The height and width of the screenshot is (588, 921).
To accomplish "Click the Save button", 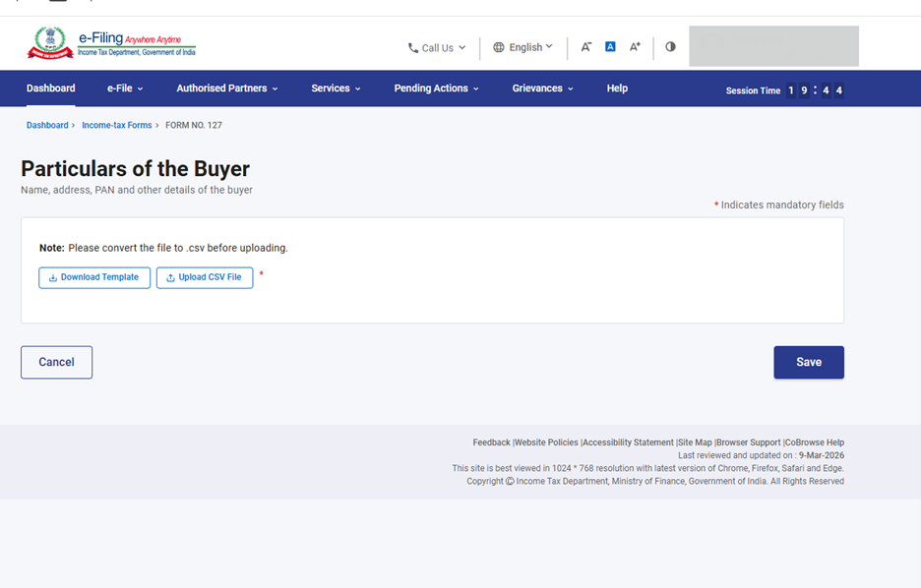I will pos(808,362).
